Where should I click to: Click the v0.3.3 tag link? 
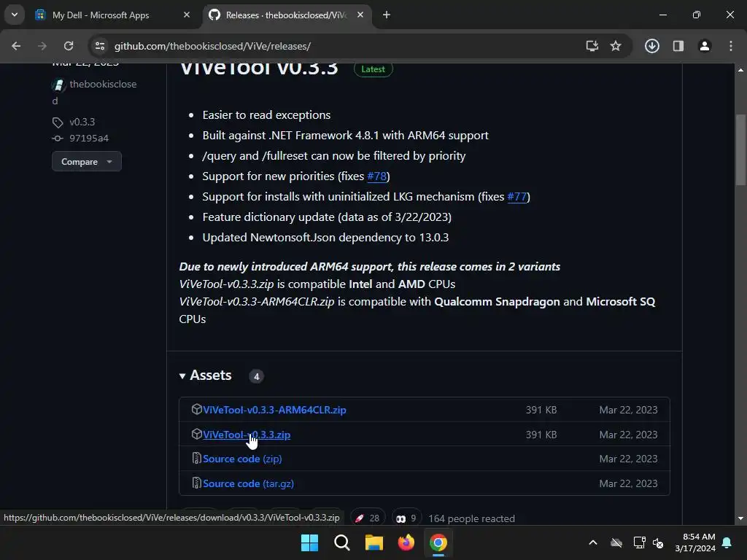click(x=82, y=122)
